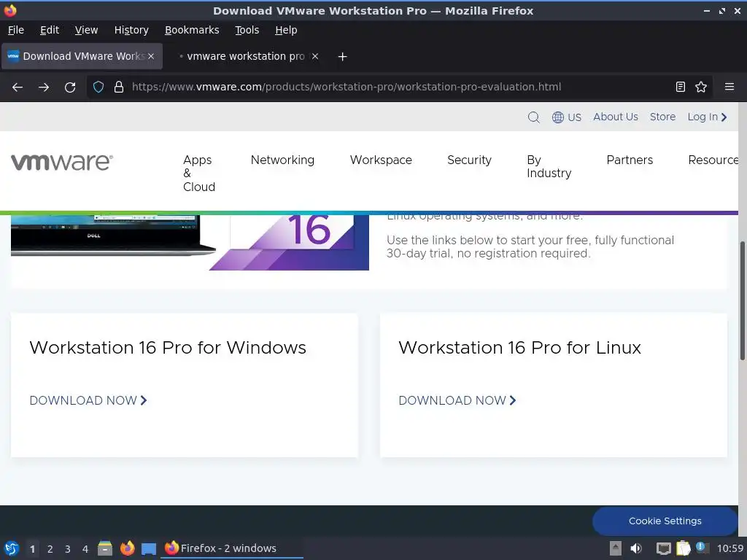Switch to virtual desktop 4
Viewport: 747px width, 560px height.
coord(85,549)
